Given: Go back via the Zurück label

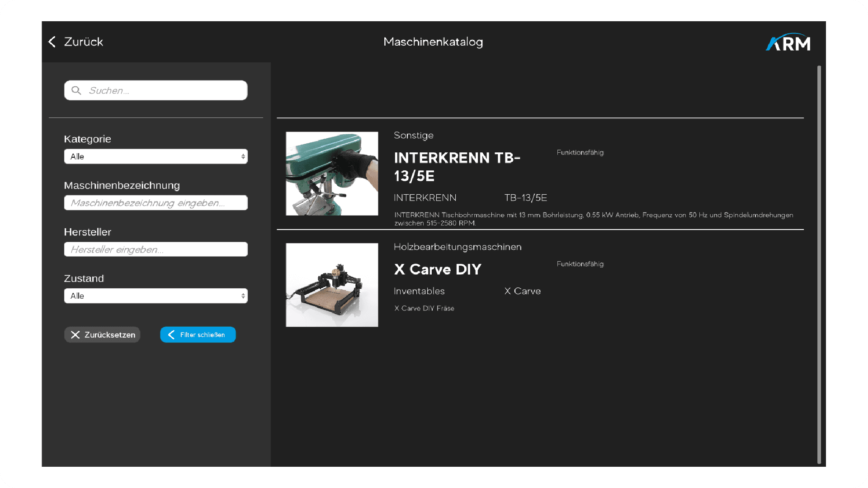Looking at the screenshot, I should 84,42.
